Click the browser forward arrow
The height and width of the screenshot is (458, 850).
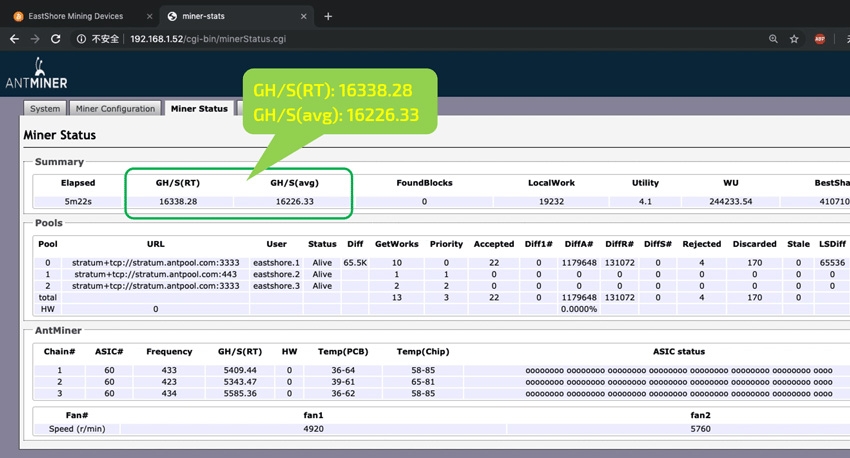tap(35, 39)
